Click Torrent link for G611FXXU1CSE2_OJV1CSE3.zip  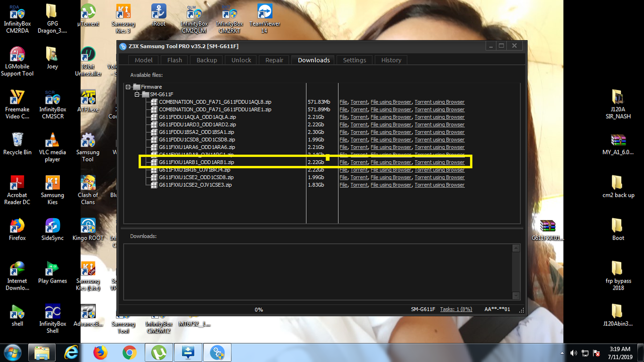pos(359,185)
